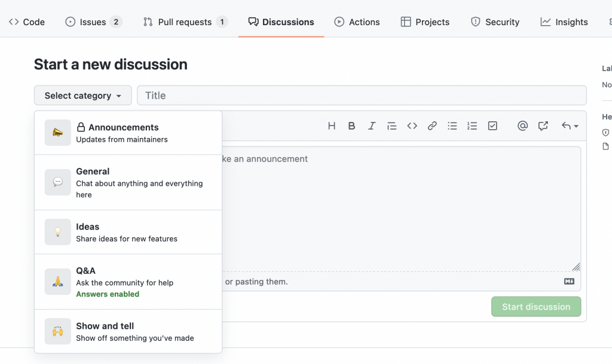The width and height of the screenshot is (612, 364).
Task: Choose the General category
Action: [x=128, y=182]
